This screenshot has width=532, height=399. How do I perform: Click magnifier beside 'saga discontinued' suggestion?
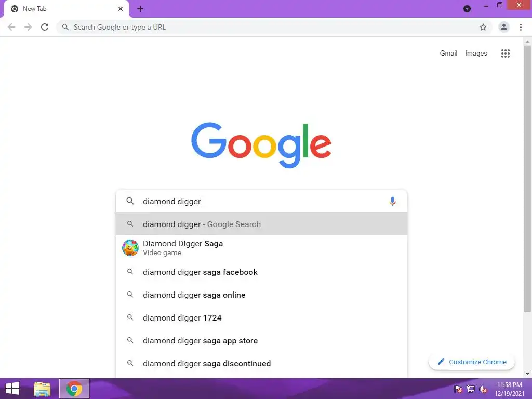pyautogui.click(x=130, y=363)
